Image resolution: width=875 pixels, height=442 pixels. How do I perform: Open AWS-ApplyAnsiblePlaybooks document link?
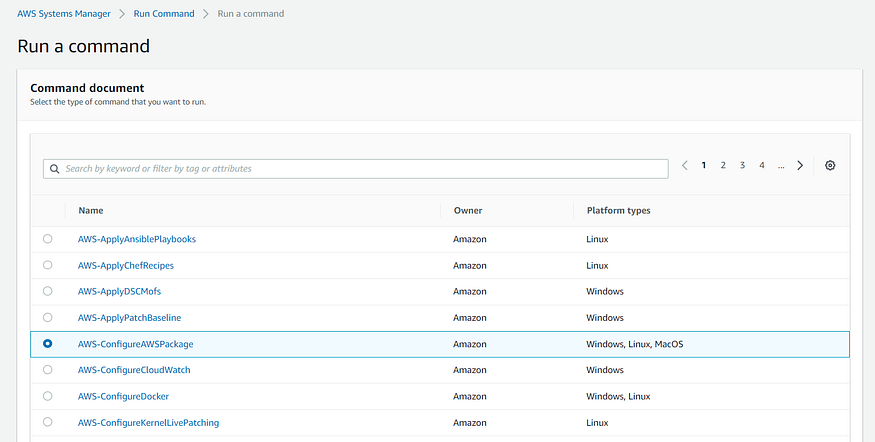point(137,239)
